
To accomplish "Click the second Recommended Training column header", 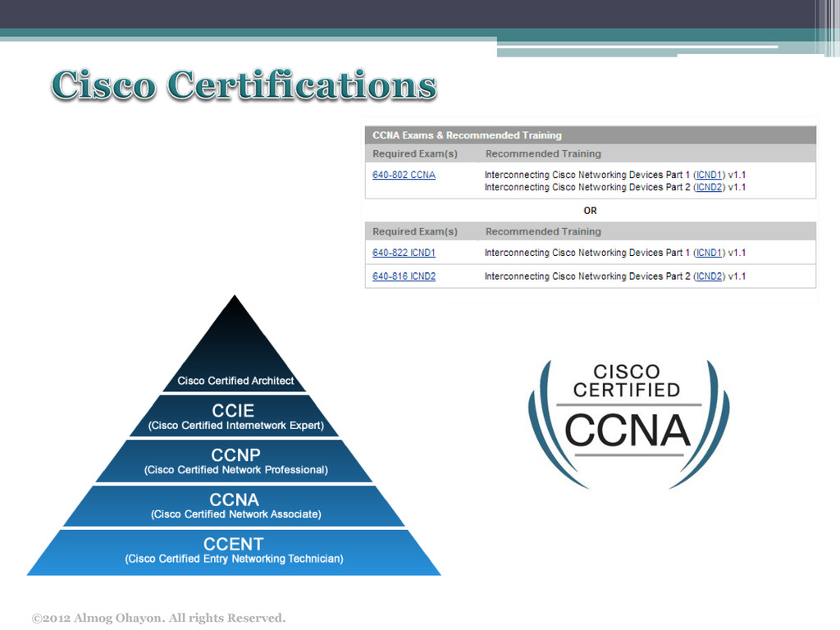I will click(x=543, y=231).
